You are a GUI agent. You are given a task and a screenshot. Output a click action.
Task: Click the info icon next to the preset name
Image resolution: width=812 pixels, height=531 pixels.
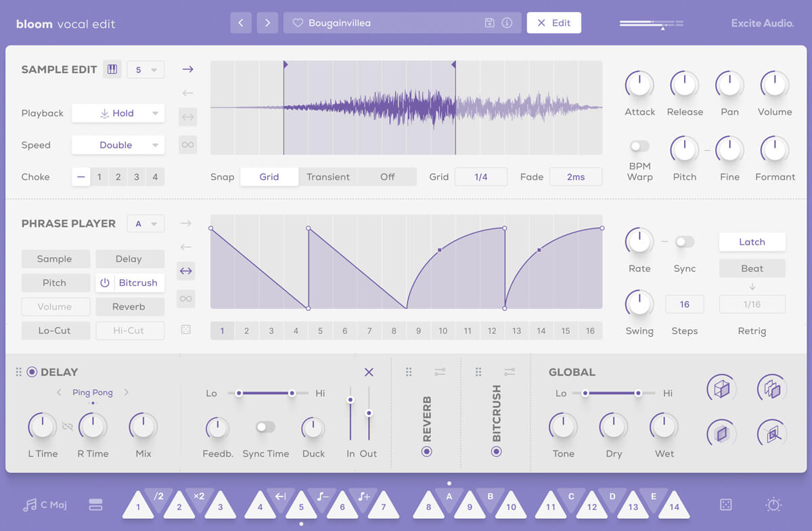pyautogui.click(x=505, y=22)
